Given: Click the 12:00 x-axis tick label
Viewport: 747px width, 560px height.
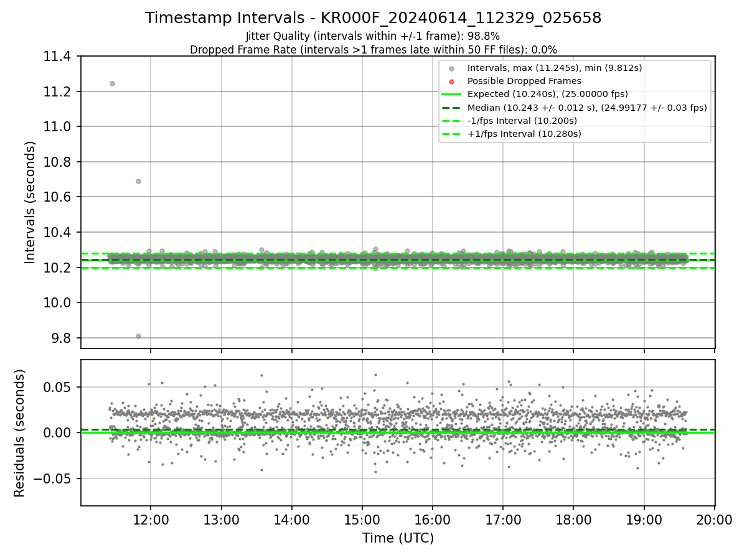Looking at the screenshot, I should 150,519.
